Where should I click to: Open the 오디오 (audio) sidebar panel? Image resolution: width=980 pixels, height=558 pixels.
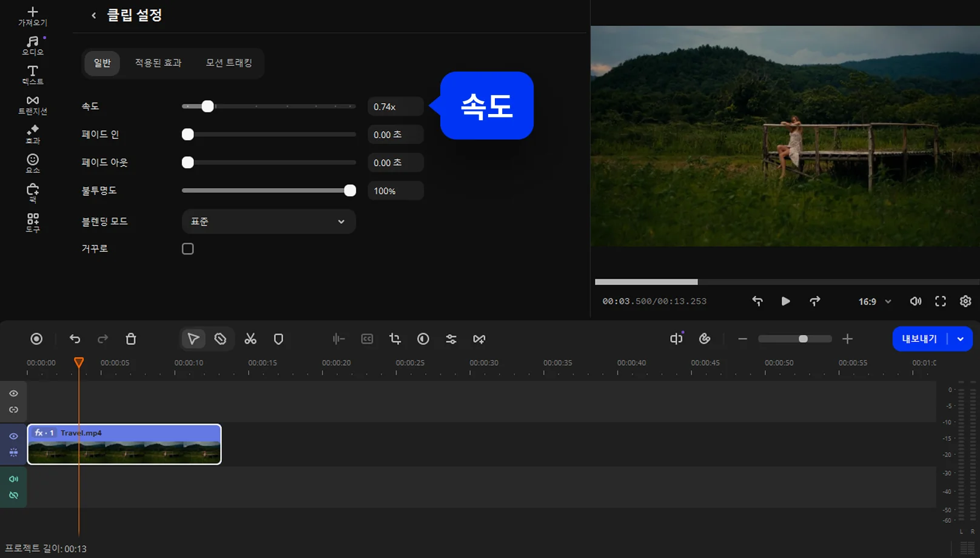coord(33,45)
